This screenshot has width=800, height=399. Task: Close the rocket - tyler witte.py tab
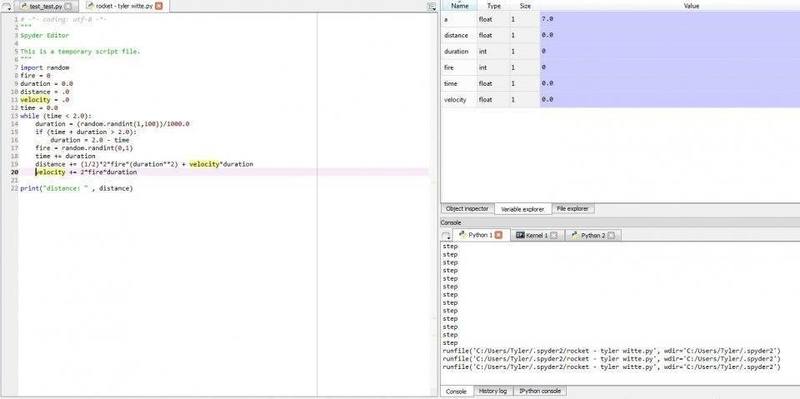point(159,6)
